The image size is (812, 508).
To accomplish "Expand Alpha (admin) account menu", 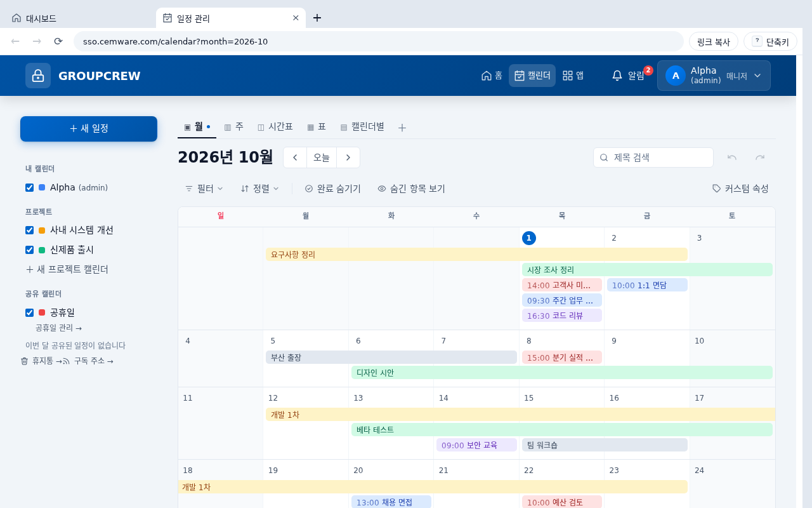I will [x=714, y=76].
